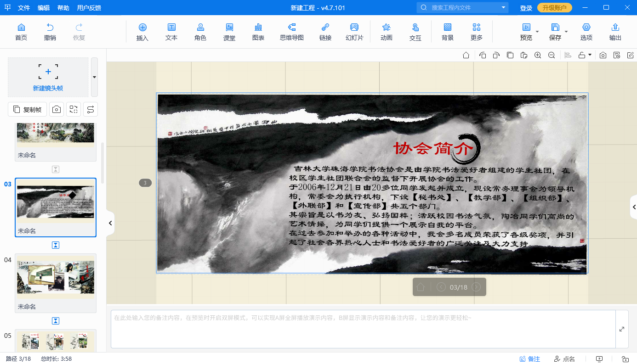The width and height of the screenshot is (637, 364).
Task: Click the 首页 home toolbar icon
Action: pos(21,32)
